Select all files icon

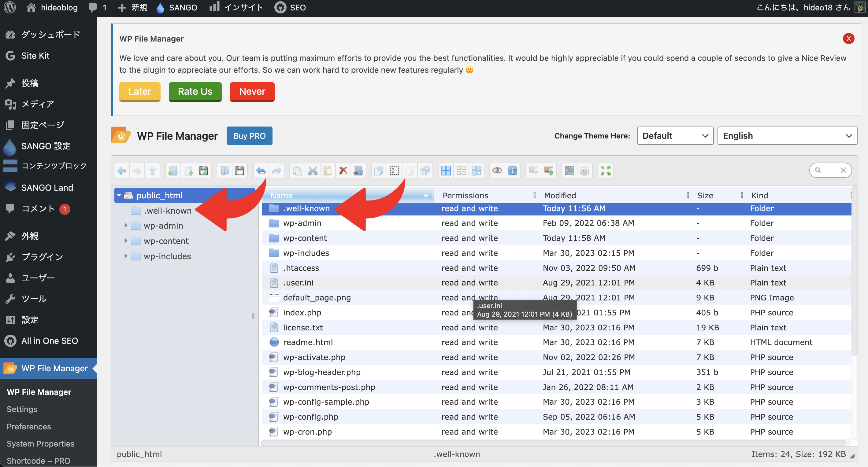446,171
